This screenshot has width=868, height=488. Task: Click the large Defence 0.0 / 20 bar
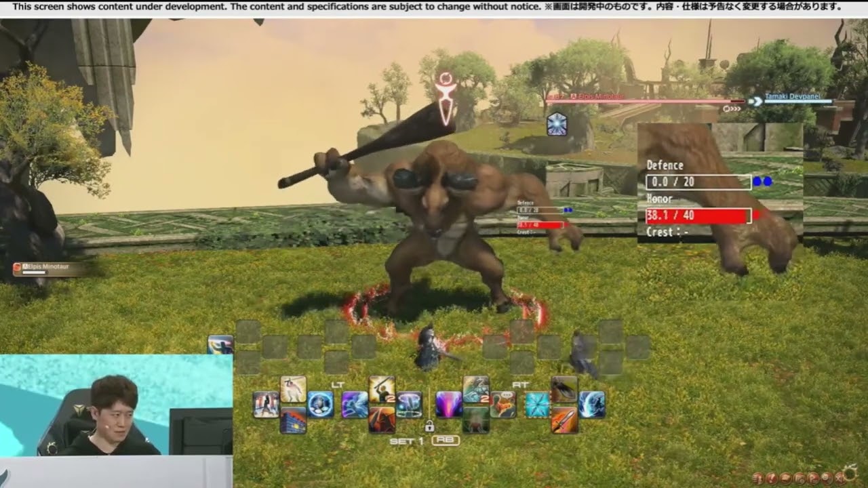pos(698,182)
